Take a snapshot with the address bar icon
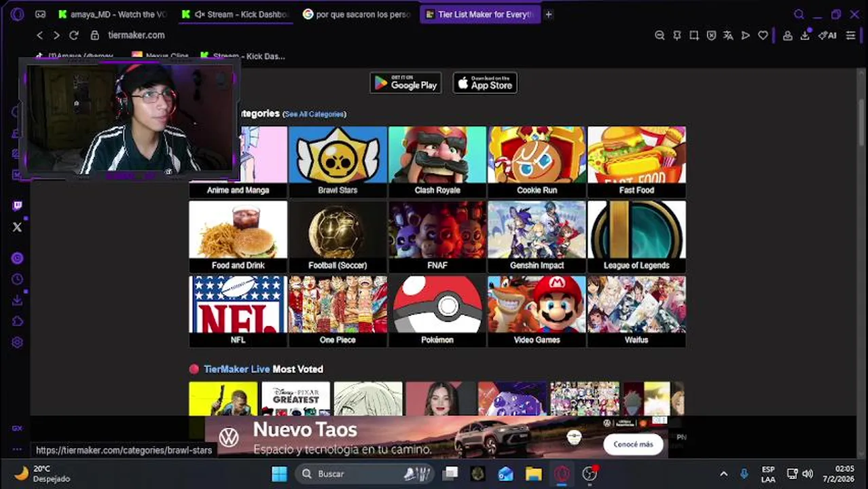This screenshot has height=489, width=868. click(694, 35)
